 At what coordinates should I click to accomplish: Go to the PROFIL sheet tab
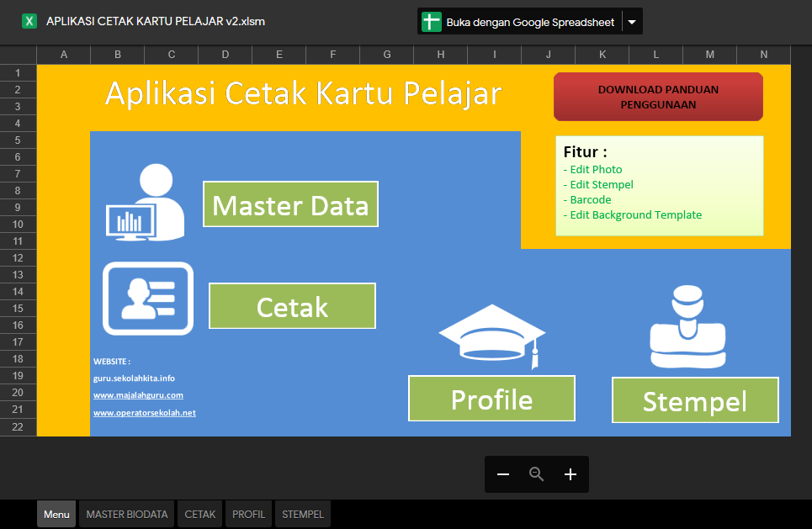coord(248,514)
